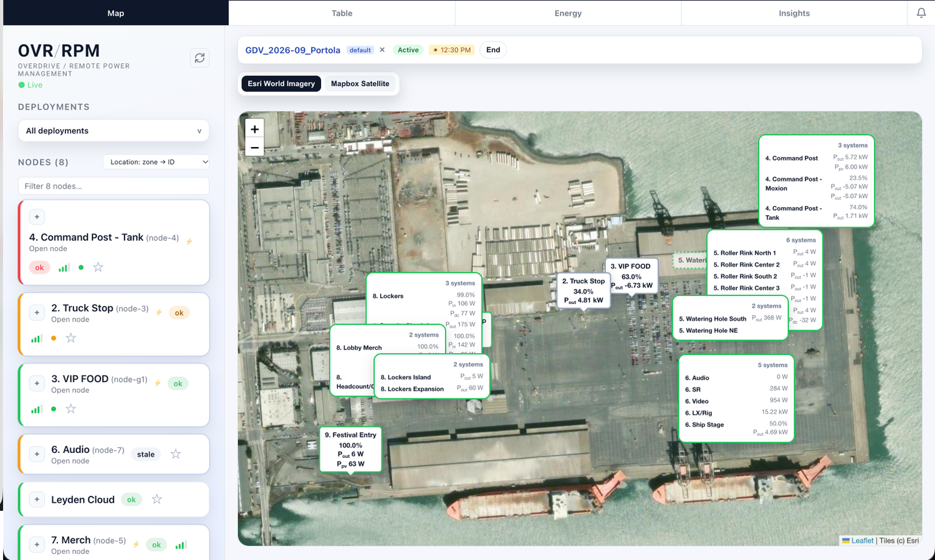Click the signal bars on VIP FOOD card
The width and height of the screenshot is (935, 560).
(37, 409)
